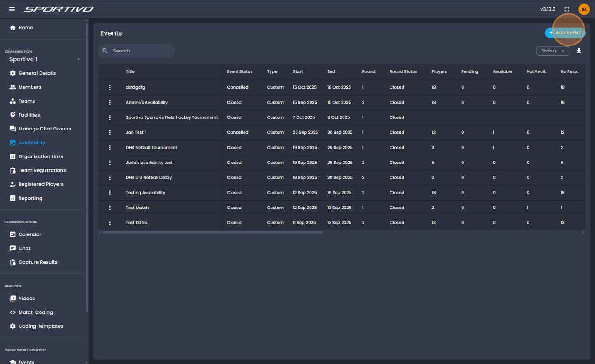This screenshot has height=364, width=595.
Task: Sort by the Start column header
Action: click(x=298, y=72)
